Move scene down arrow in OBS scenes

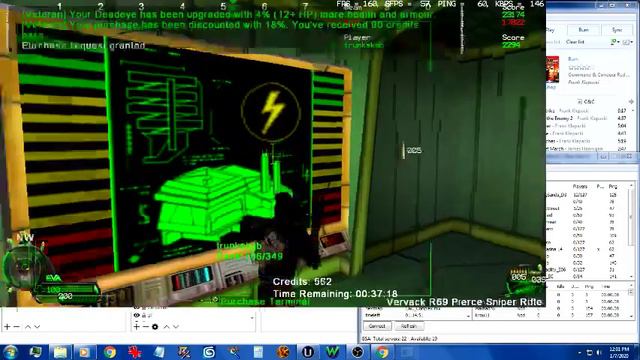tap(37, 327)
